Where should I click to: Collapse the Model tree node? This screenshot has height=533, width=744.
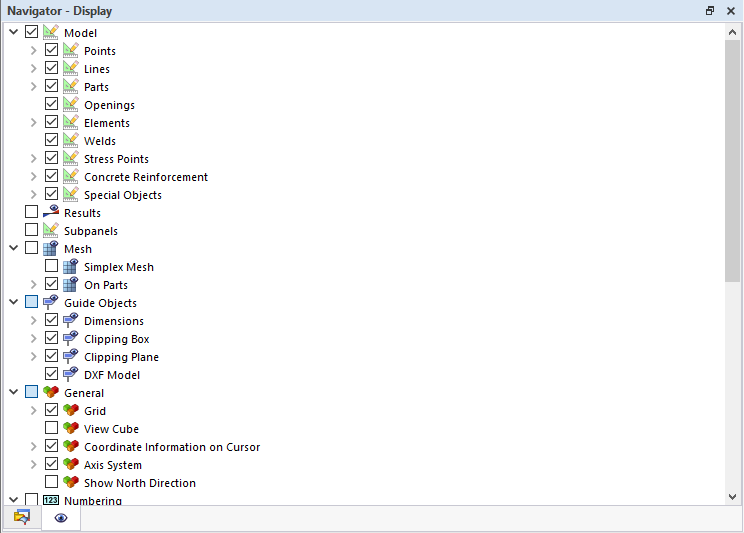coord(14,32)
